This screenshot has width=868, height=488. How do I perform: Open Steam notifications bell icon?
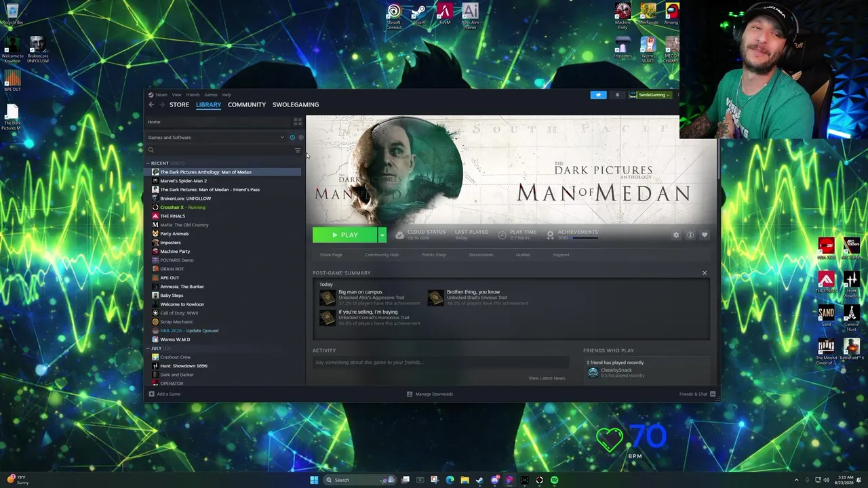coord(617,95)
